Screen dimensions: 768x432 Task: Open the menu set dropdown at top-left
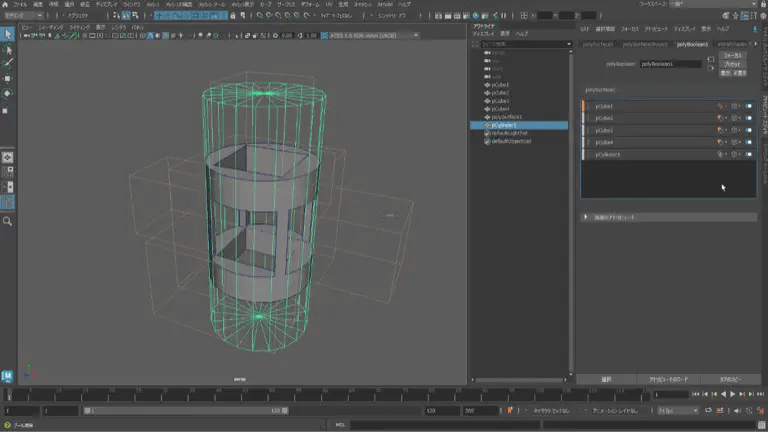(x=23, y=16)
